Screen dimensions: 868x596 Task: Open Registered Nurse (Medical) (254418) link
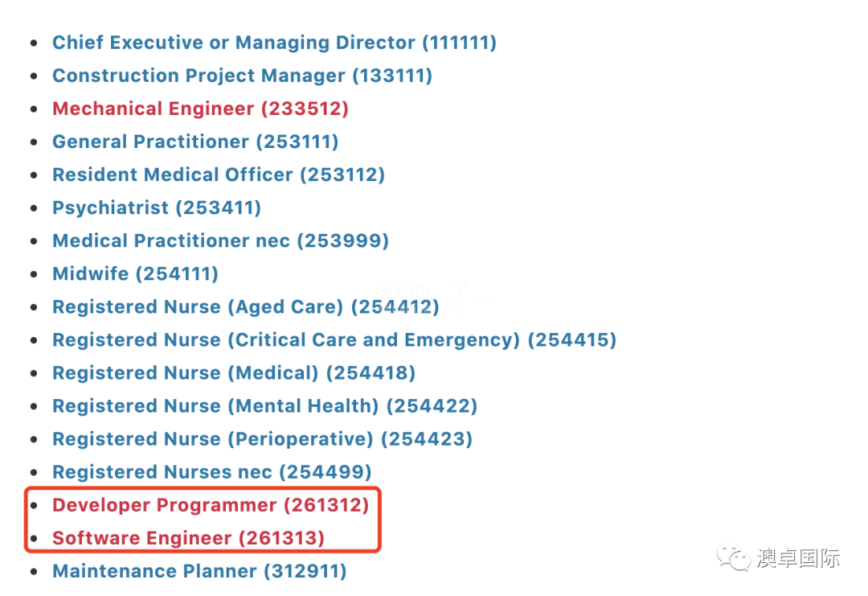click(x=233, y=372)
